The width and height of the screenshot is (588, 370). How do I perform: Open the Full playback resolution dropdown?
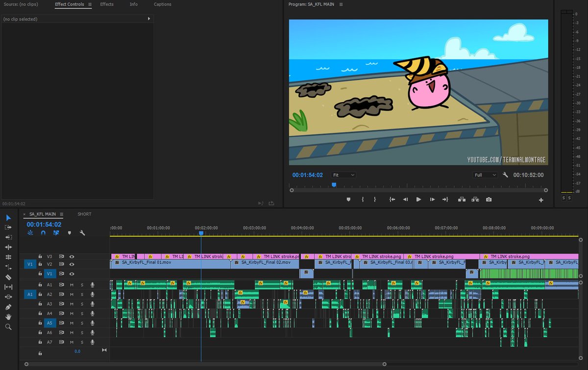tap(486, 175)
